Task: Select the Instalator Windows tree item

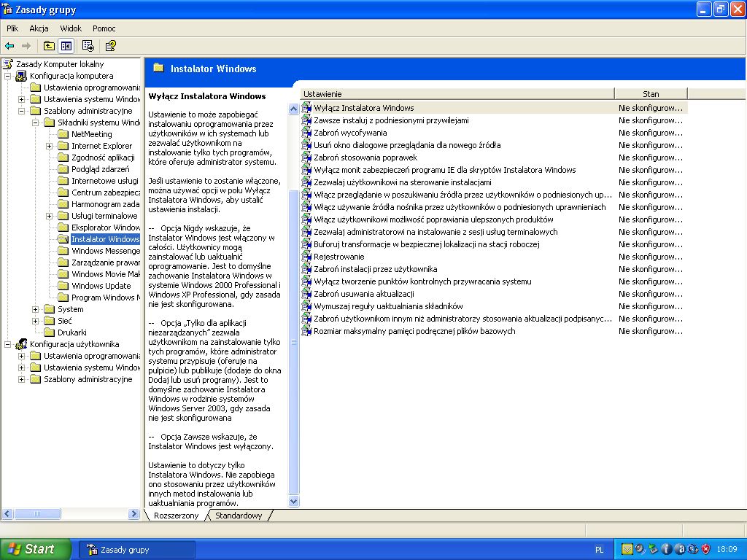Action: click(105, 239)
